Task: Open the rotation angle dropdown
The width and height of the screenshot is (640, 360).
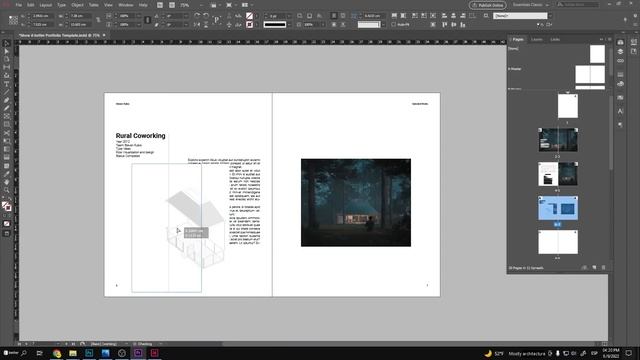Action: point(185,16)
